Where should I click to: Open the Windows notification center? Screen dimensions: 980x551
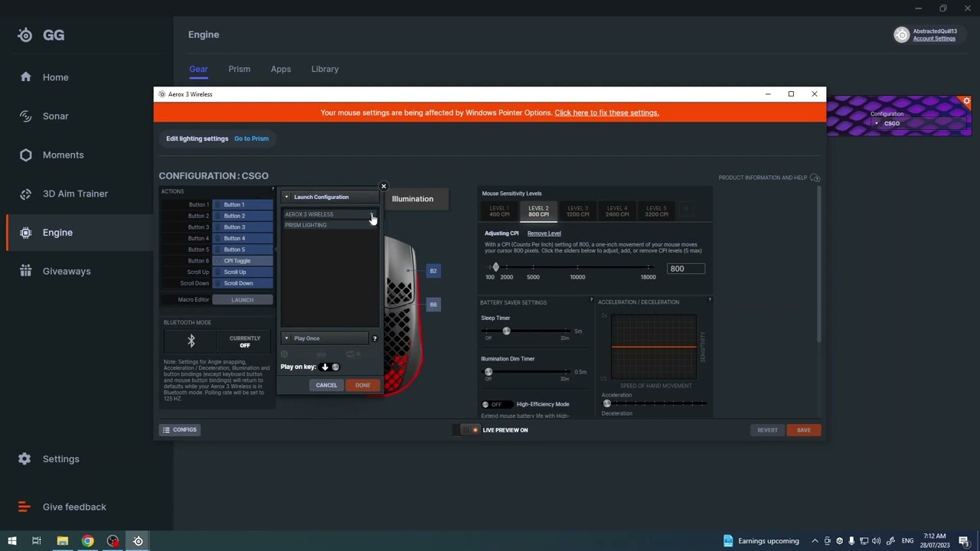click(x=964, y=541)
